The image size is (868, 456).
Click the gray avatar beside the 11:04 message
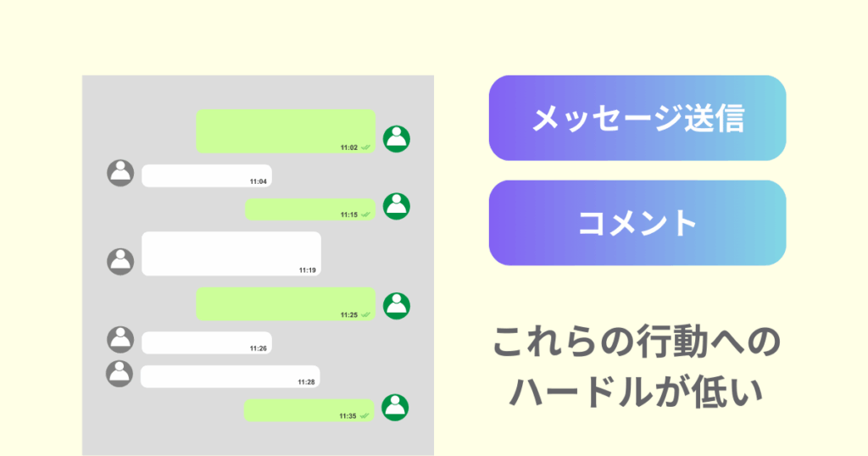[x=120, y=172]
